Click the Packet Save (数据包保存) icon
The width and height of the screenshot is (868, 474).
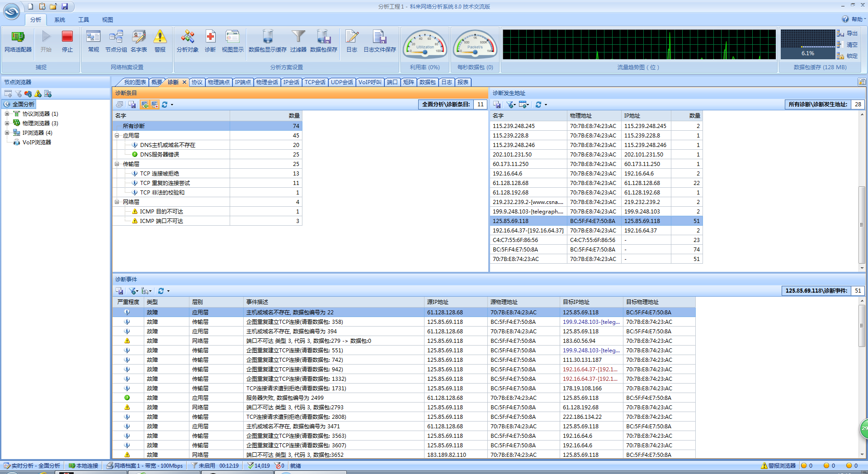324,37
